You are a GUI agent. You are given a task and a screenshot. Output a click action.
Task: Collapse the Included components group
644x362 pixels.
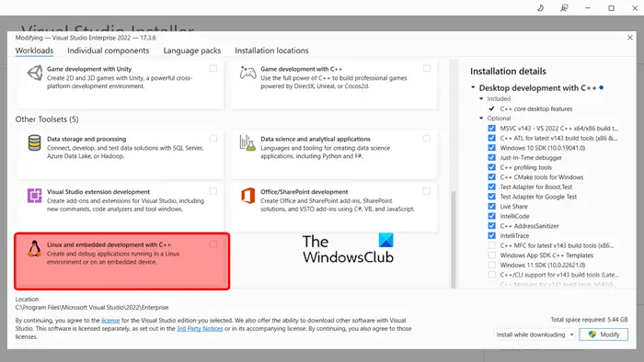click(481, 99)
